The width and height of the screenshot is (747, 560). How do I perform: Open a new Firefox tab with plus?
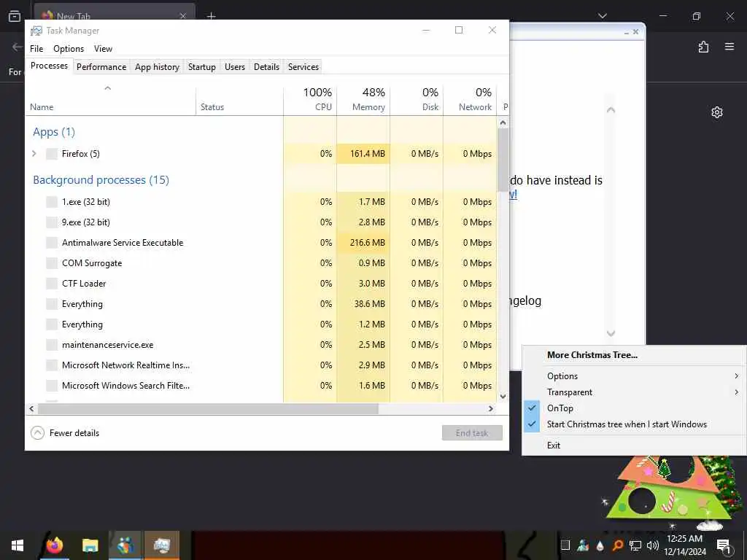[x=211, y=16]
